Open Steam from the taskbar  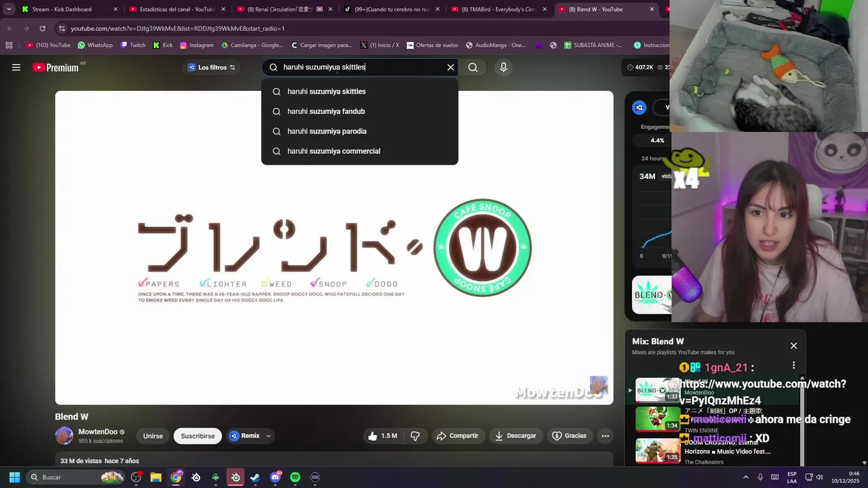(x=255, y=477)
